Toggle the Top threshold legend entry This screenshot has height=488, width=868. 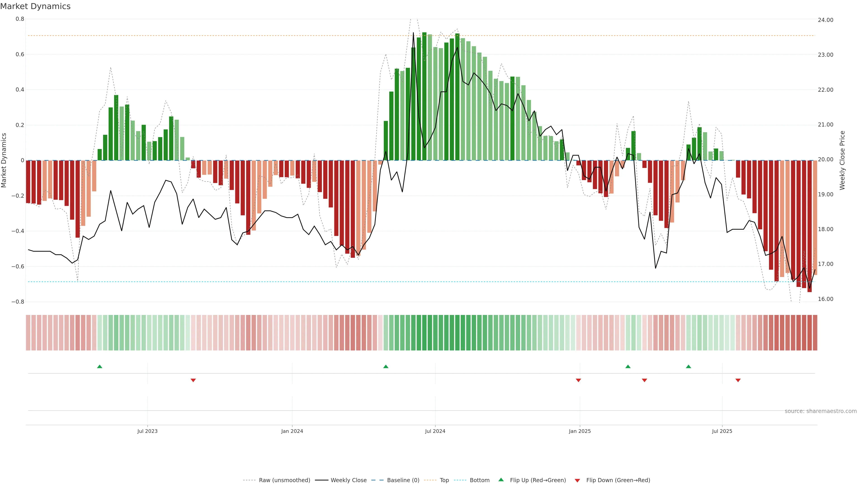[x=444, y=480]
